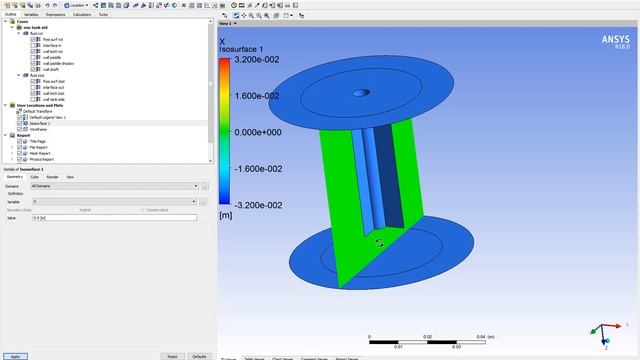
Task: Uncheck the free surf rot checkbox
Action: pyautogui.click(x=33, y=40)
